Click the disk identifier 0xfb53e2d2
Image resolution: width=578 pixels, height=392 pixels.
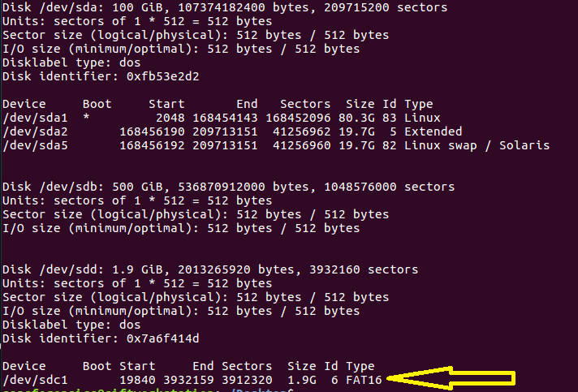pos(163,76)
